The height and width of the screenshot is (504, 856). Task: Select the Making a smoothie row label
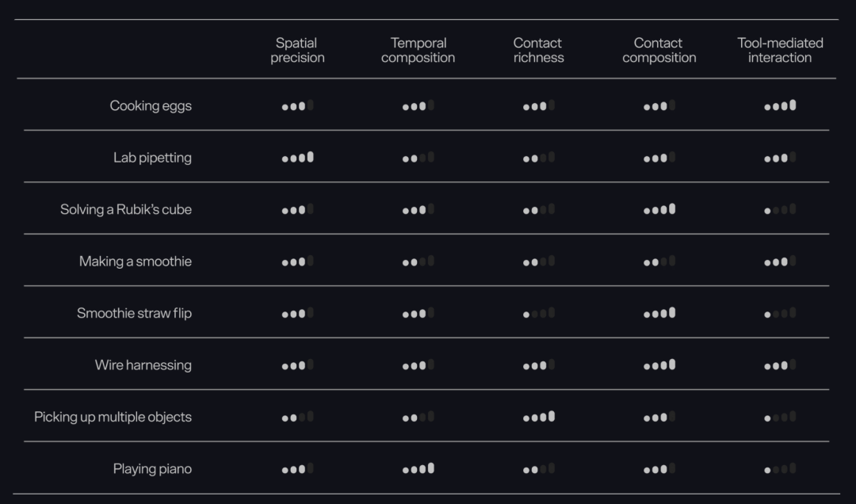pyautogui.click(x=135, y=262)
